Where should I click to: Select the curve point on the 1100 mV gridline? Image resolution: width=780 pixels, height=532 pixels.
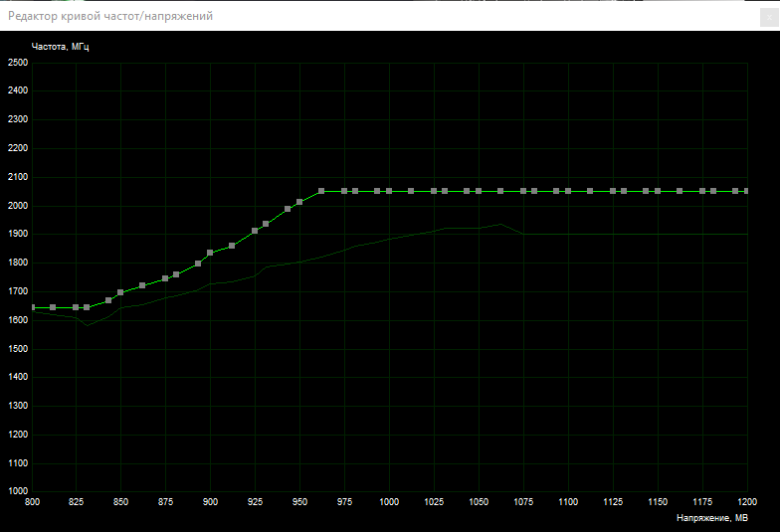568,191
